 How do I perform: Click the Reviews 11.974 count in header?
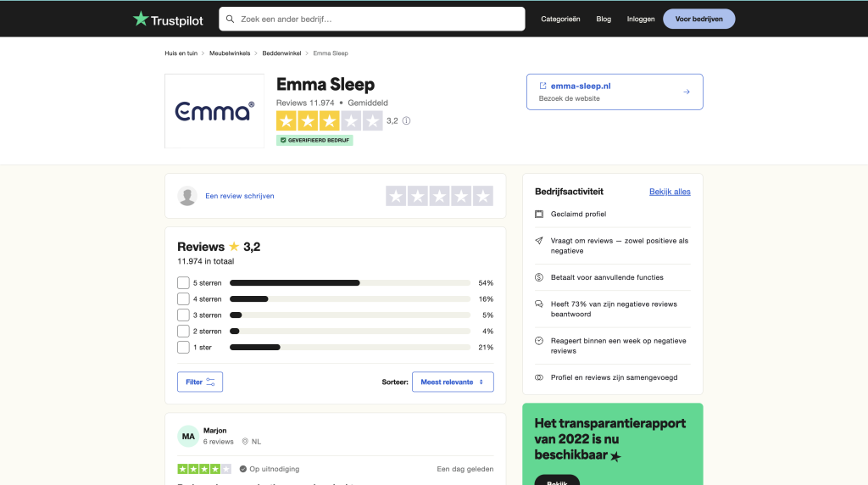305,103
